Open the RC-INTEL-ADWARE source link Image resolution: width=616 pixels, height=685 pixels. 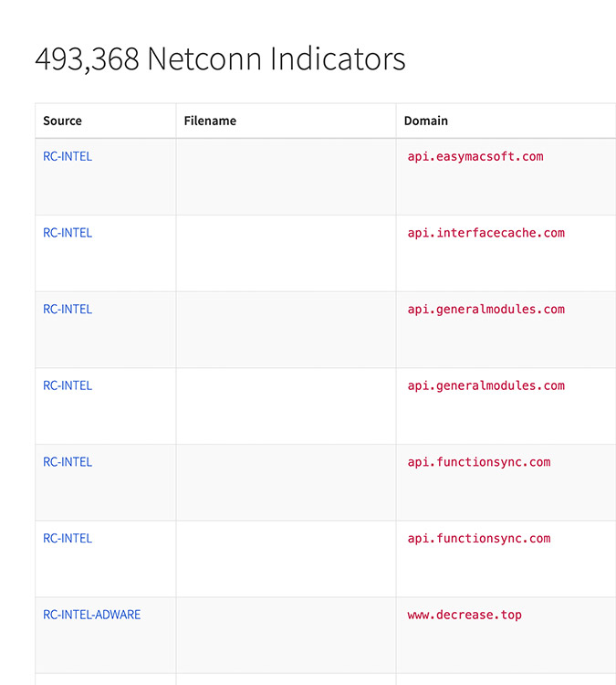pos(91,615)
